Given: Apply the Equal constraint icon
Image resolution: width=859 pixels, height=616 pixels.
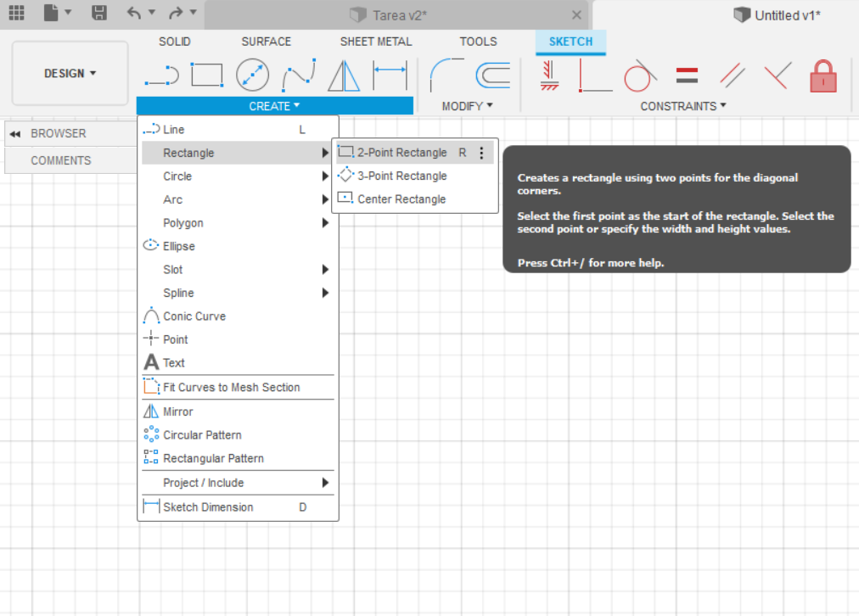Looking at the screenshot, I should pyautogui.click(x=687, y=75).
